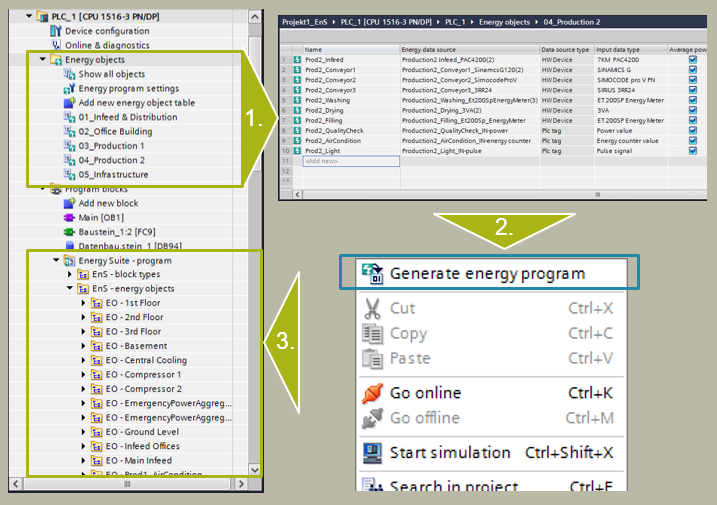Click the Generate energy program icon

[373, 273]
